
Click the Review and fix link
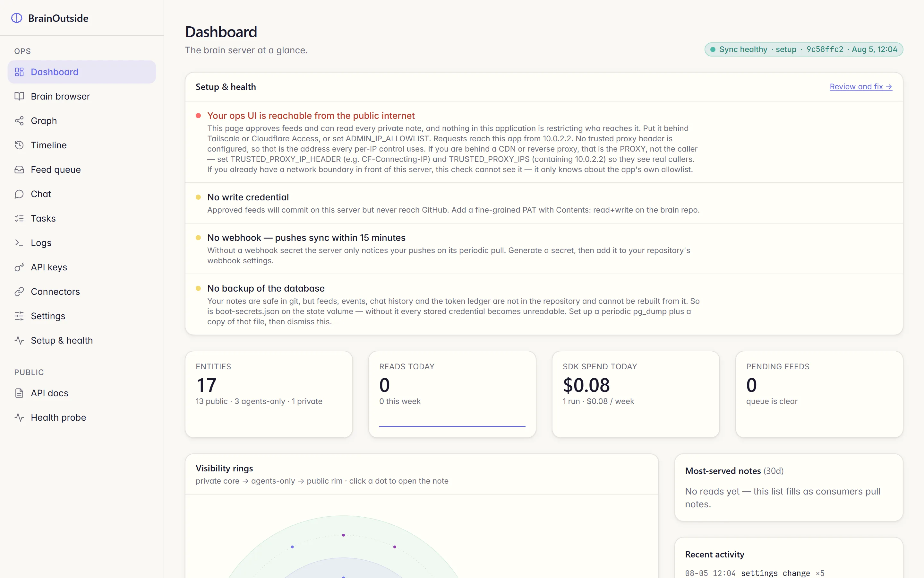pyautogui.click(x=860, y=87)
